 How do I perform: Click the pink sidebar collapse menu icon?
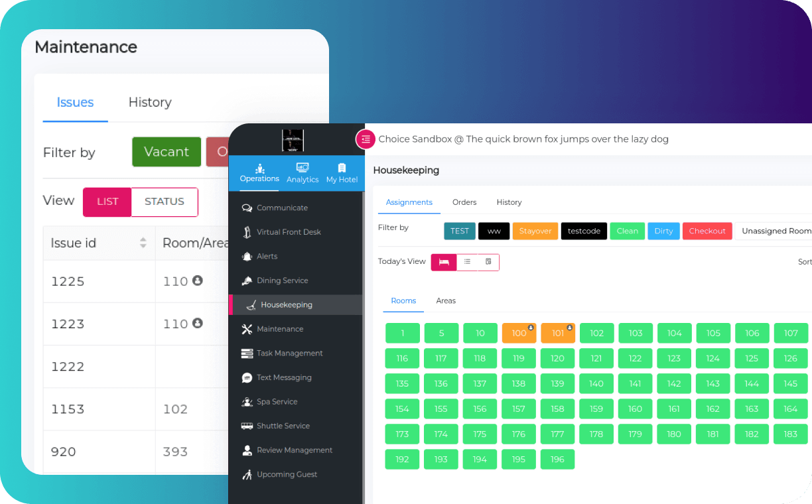[x=366, y=139]
